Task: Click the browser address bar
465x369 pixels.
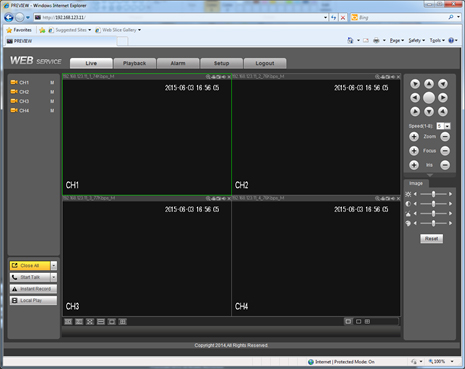Action: point(181,17)
